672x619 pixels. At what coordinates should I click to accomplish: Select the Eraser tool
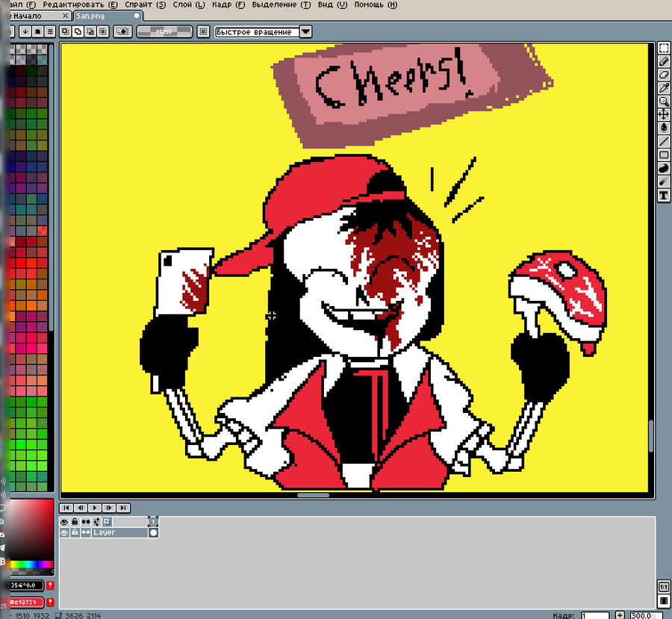pos(664,75)
